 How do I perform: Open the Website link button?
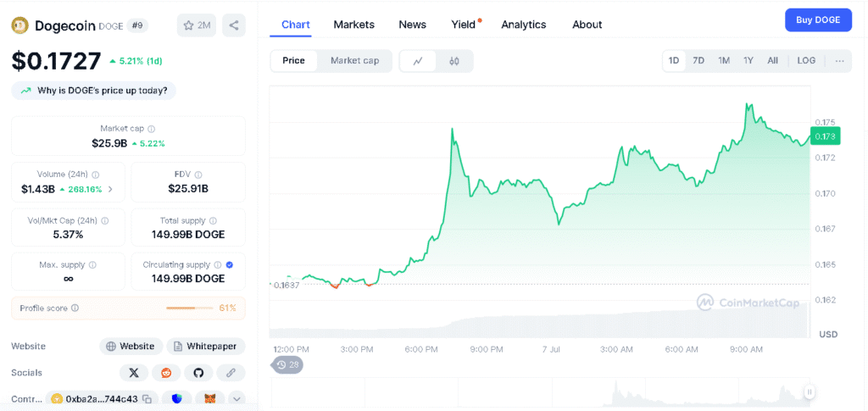(131, 347)
